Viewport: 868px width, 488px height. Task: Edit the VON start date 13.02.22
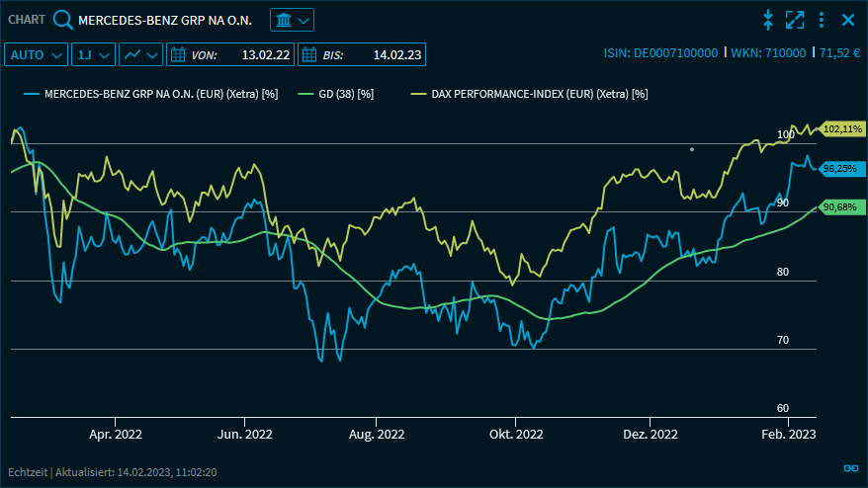click(265, 54)
